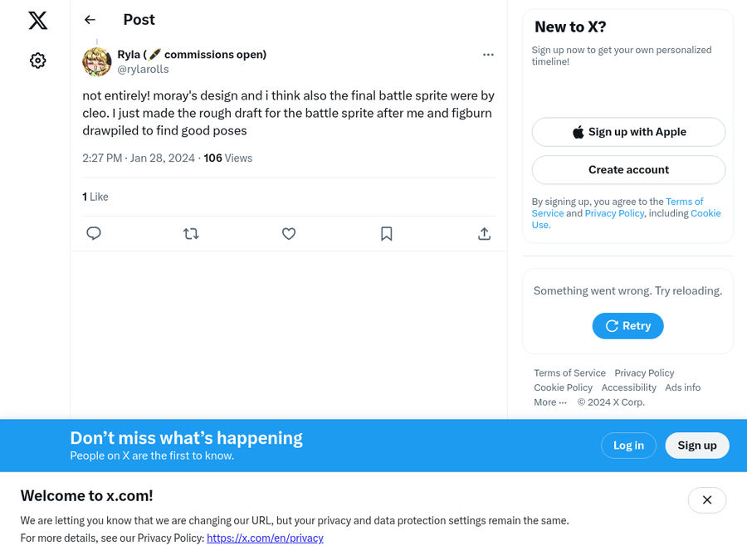This screenshot has width=747, height=560.
Task: Click the Create account button
Action: 628,170
